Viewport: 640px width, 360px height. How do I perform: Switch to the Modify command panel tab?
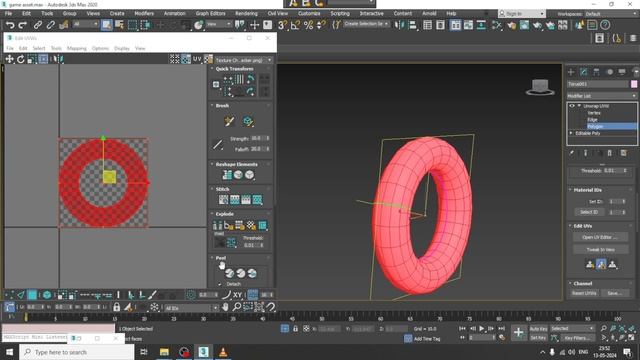[x=584, y=72]
